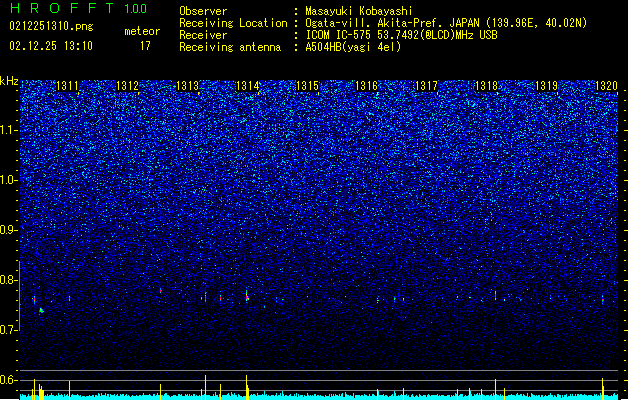Viewport: 629px width, 400px height.
Task: Click the 'Receiving antenna' field label
Action: (x=230, y=47)
